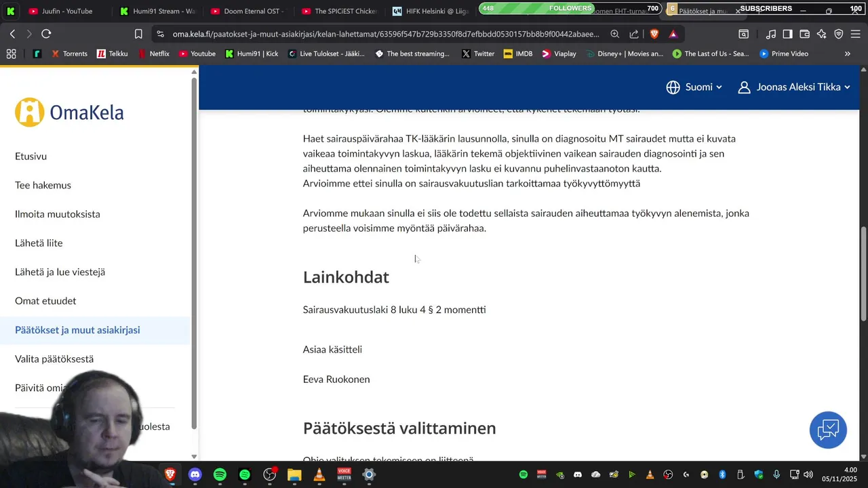Go back in browser history
The width and height of the screenshot is (868, 488).
click(x=12, y=34)
